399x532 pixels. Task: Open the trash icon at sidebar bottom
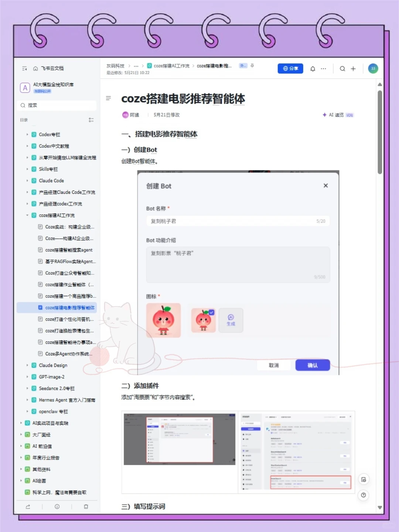[x=86, y=507]
